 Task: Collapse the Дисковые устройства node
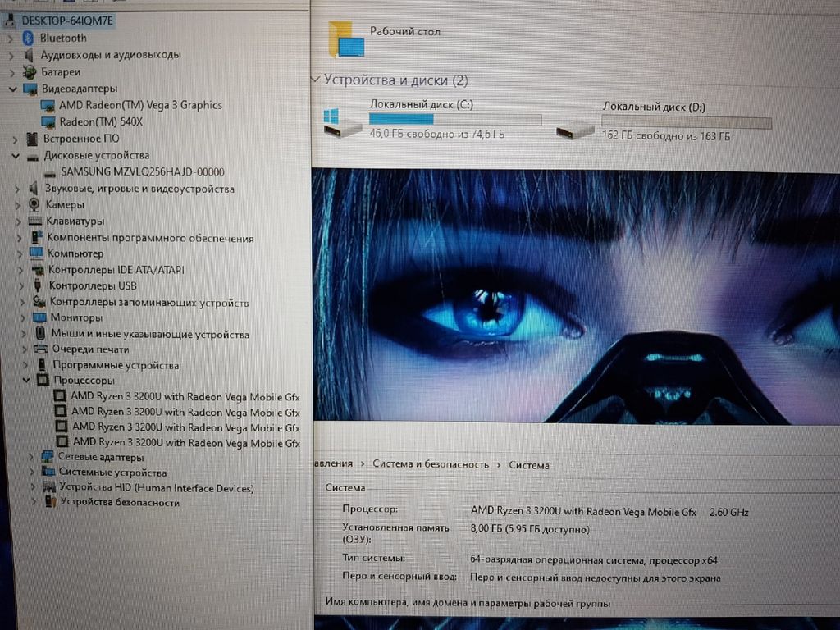pyautogui.click(x=16, y=157)
